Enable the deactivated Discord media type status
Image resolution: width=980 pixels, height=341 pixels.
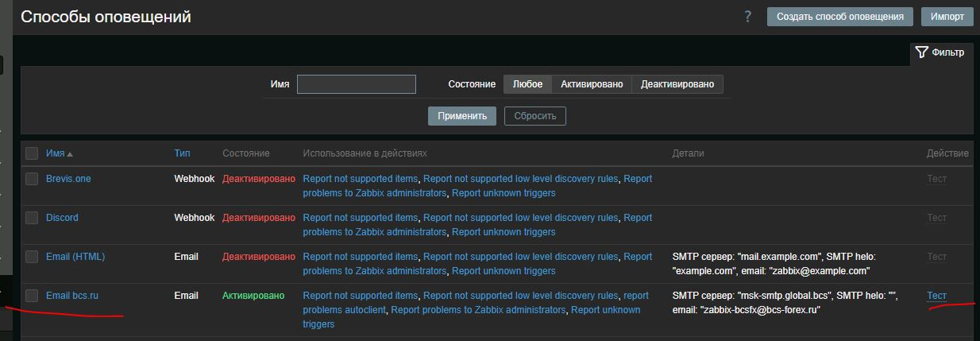pos(258,218)
